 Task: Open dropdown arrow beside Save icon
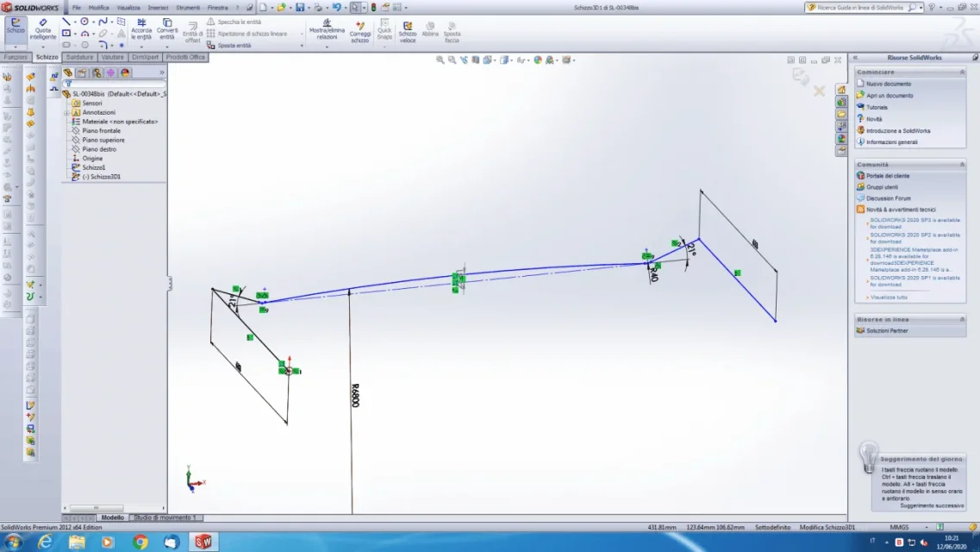[x=308, y=8]
